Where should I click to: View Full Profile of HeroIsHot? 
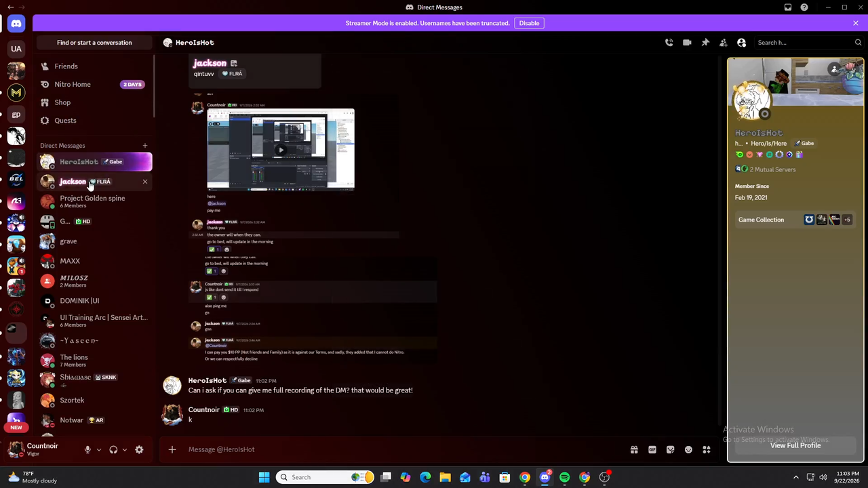(795, 445)
